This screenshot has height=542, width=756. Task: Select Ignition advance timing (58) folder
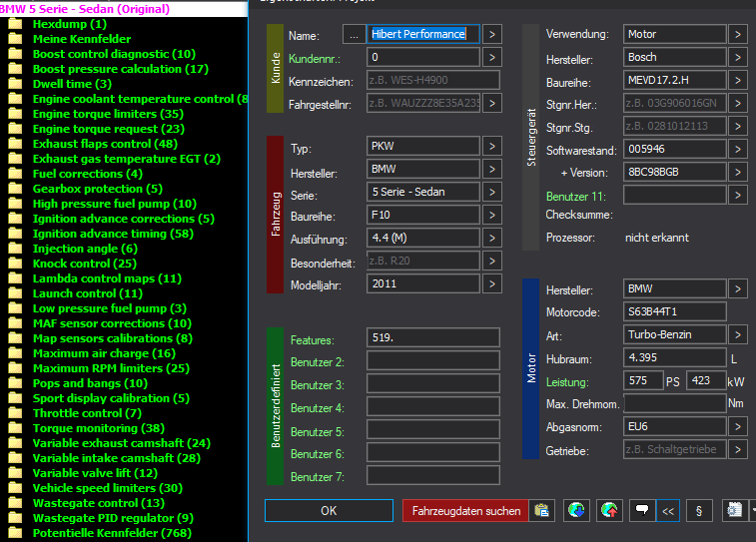point(113,234)
